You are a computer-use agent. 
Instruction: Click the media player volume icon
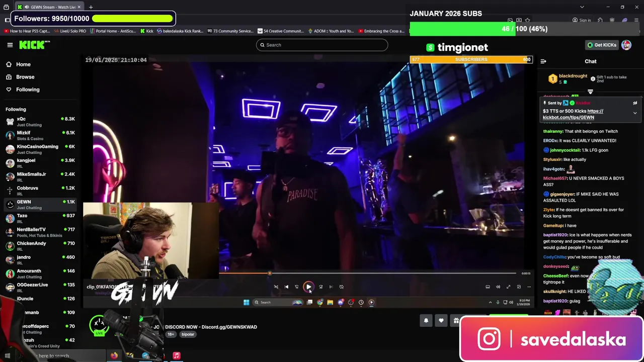[x=498, y=287]
